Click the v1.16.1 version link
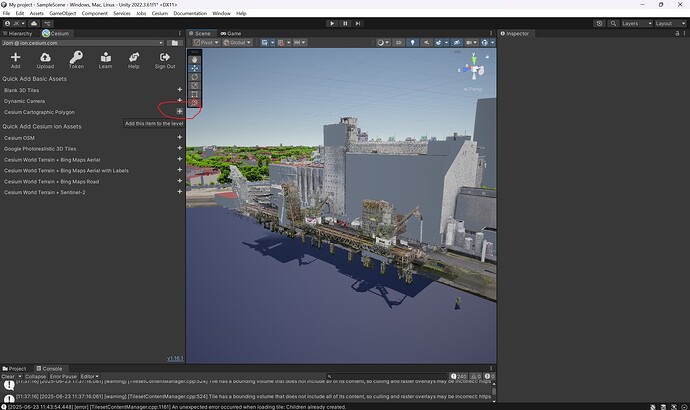 click(175, 358)
